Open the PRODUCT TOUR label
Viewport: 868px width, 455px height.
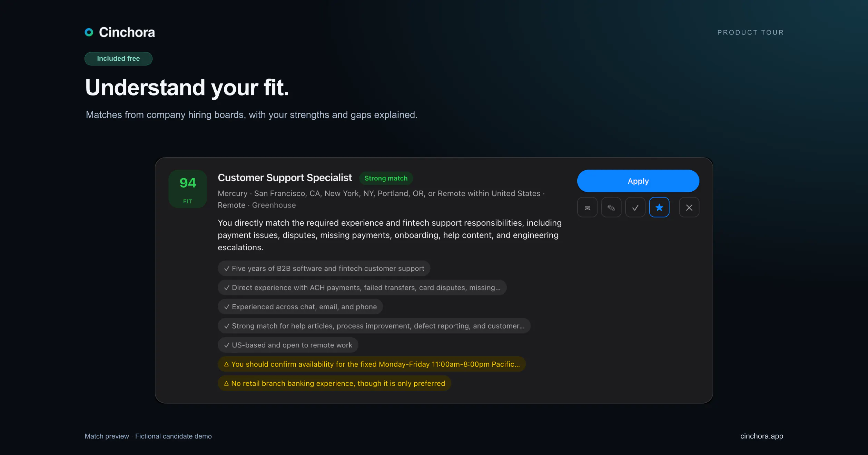[x=750, y=32]
